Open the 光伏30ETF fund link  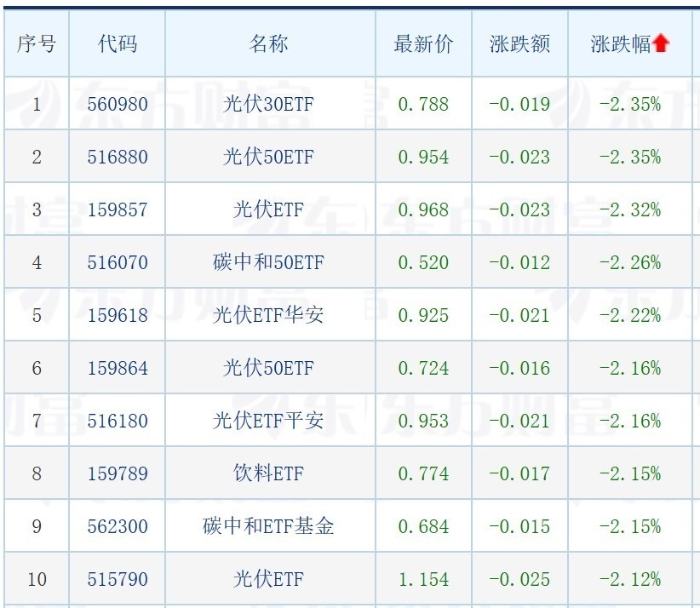[x=269, y=104]
